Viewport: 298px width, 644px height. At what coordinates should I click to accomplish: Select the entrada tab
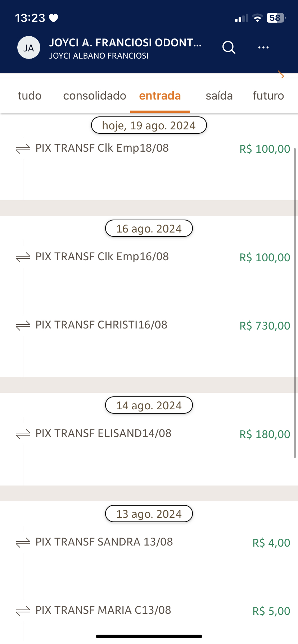(160, 96)
